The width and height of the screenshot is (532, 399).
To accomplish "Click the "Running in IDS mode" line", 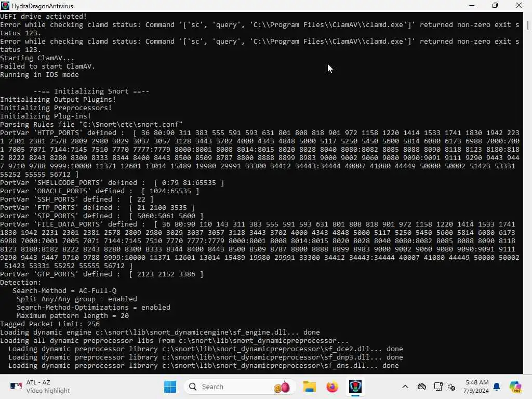I will tap(39, 75).
